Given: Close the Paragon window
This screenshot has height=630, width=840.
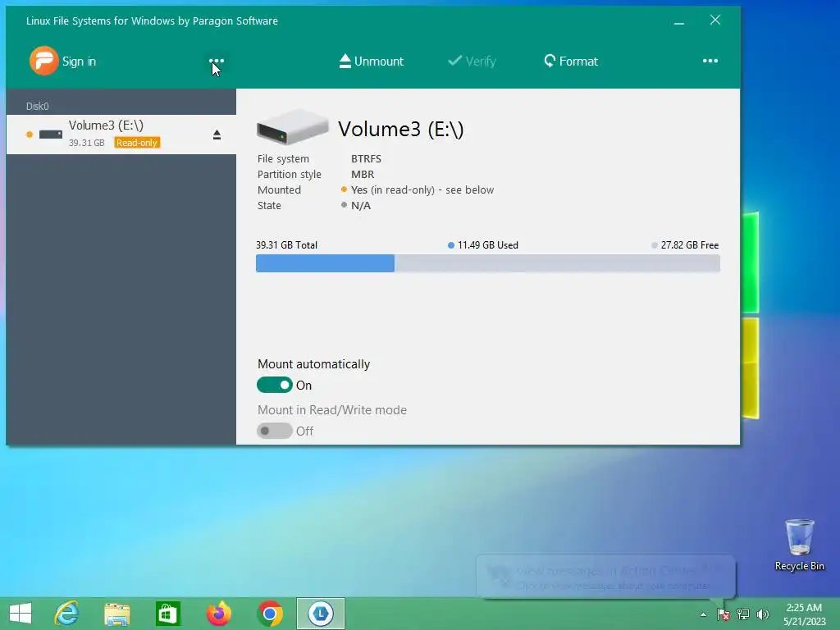Looking at the screenshot, I should (714, 21).
